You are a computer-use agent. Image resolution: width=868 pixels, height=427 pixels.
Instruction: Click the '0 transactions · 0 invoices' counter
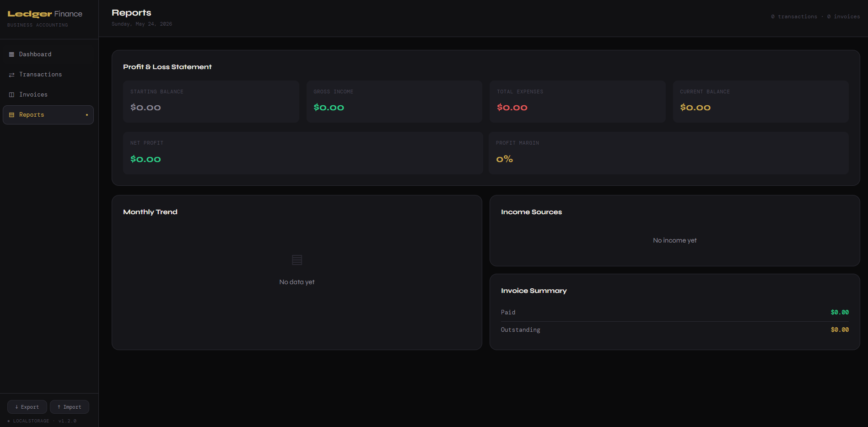coord(815,16)
